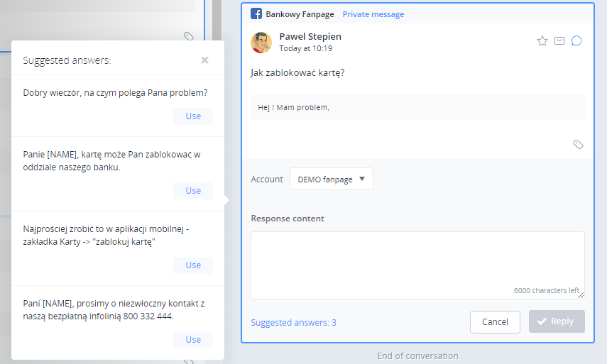Click the tag icon above Suggested answers panel
Image resolution: width=607 pixels, height=364 pixels.
point(189,36)
